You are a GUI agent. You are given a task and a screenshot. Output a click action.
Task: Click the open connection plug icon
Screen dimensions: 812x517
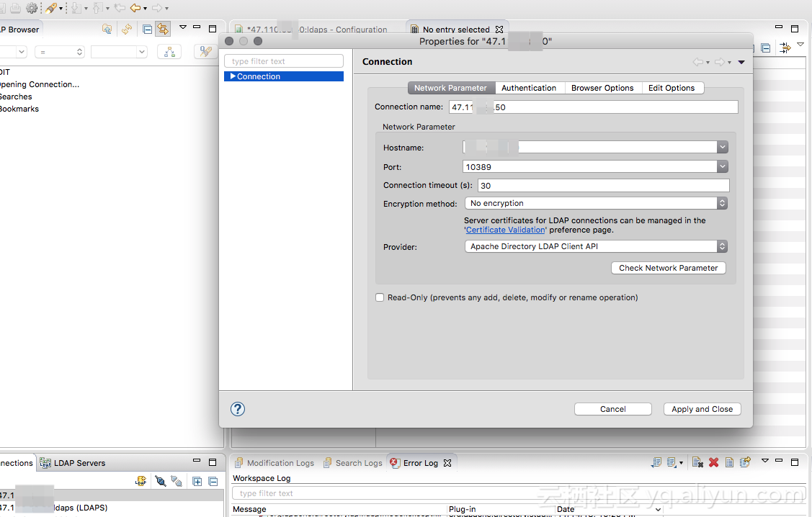tap(161, 481)
